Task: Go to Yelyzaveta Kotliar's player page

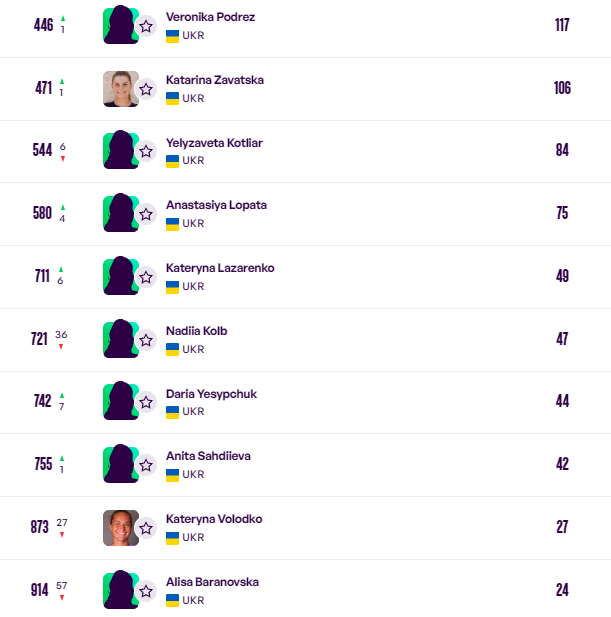Action: click(x=214, y=143)
